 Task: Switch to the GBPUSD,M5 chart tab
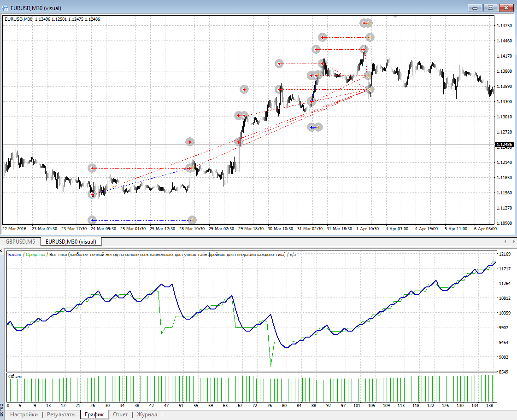pyautogui.click(x=20, y=241)
